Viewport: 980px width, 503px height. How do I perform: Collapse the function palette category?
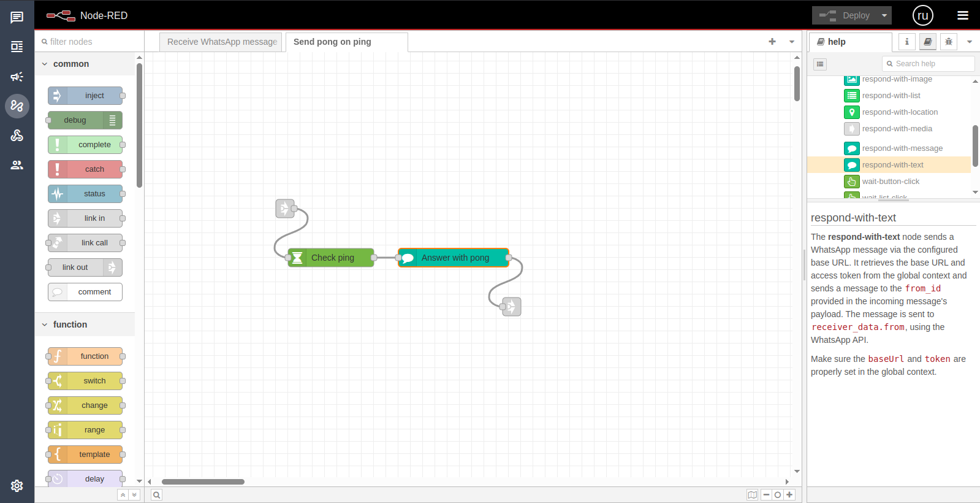(x=45, y=324)
